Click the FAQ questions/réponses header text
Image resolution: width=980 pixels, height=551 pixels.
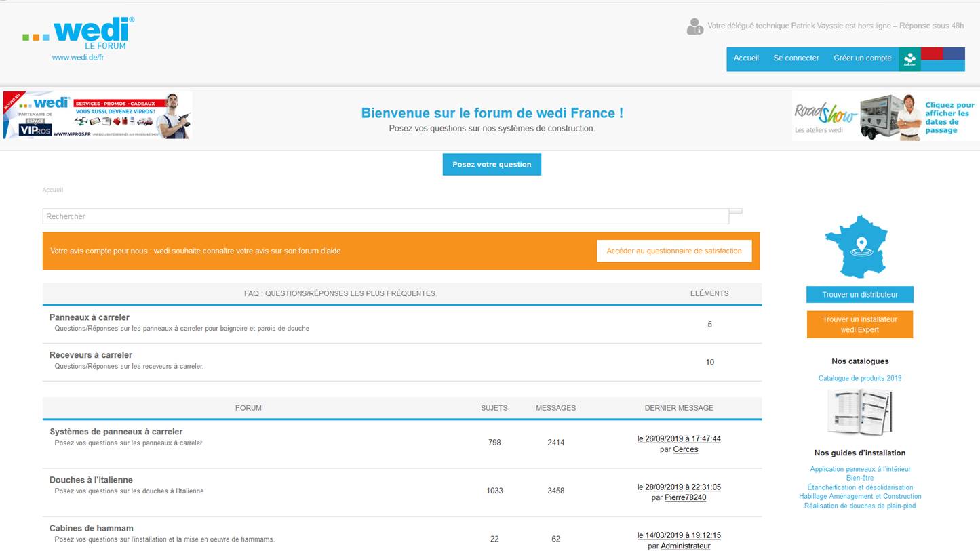tap(340, 294)
